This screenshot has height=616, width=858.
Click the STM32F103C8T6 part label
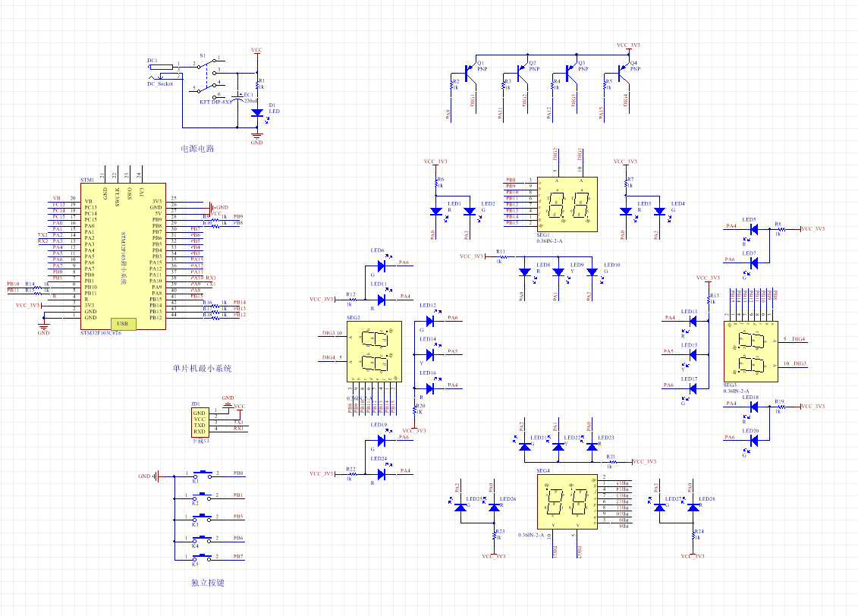(101, 332)
